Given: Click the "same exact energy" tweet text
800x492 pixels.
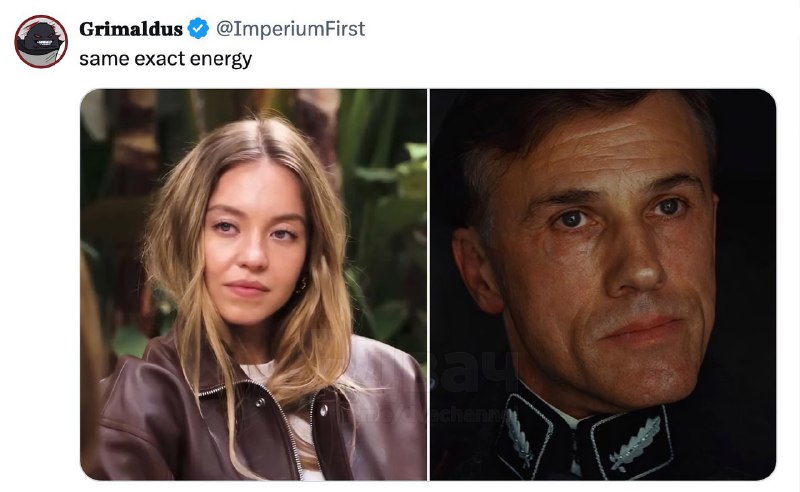Looking at the screenshot, I should (x=165, y=59).
